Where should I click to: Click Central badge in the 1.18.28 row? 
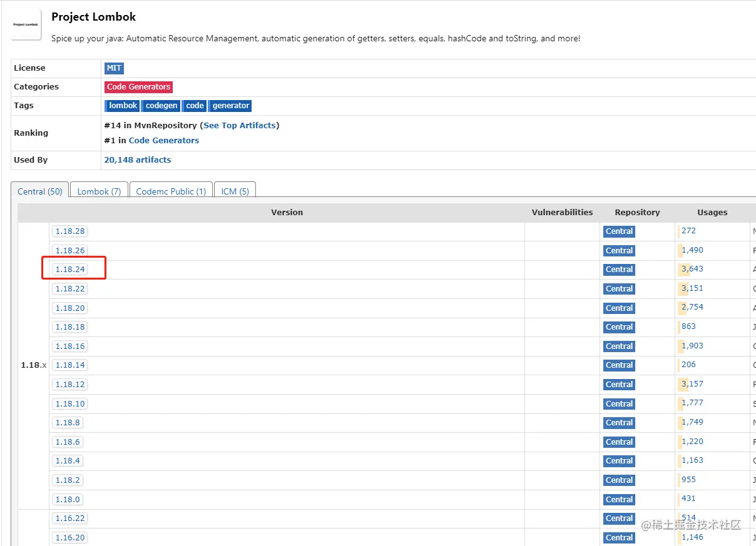pos(620,231)
